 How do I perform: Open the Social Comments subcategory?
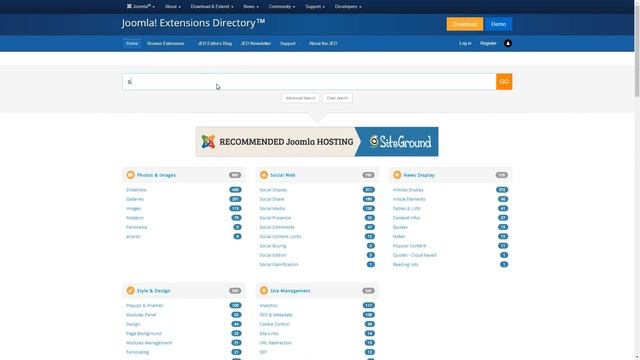[277, 227]
